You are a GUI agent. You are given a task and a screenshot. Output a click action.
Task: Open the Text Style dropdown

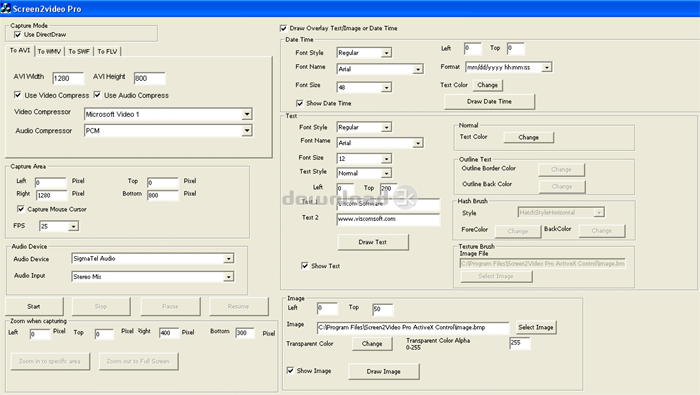pos(387,173)
